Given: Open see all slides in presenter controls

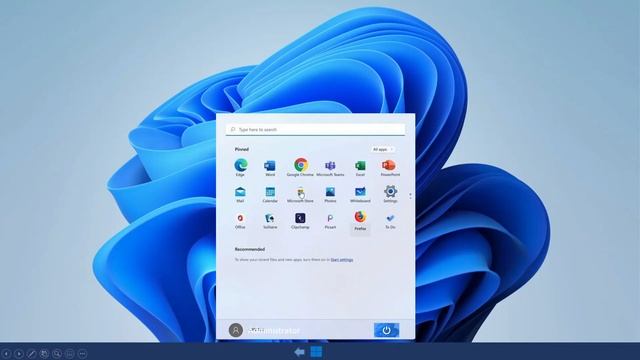Looking at the screenshot, I should (44, 353).
